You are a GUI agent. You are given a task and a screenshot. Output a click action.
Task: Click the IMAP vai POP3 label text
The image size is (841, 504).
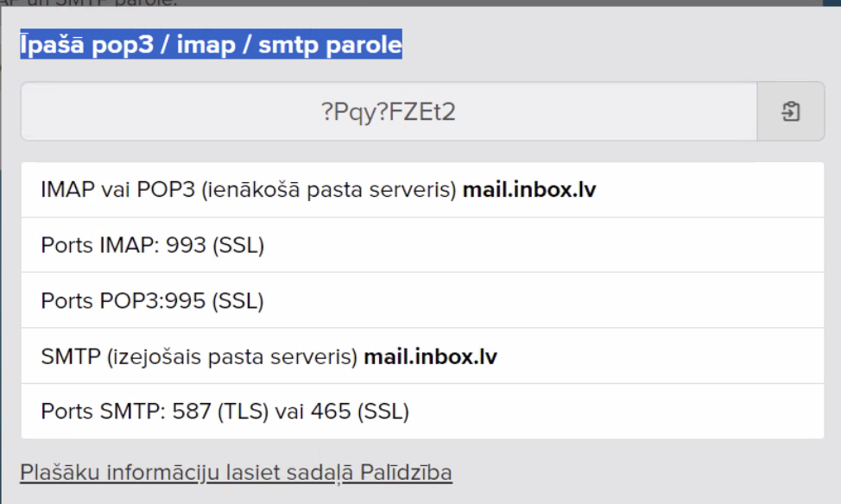pos(117,190)
